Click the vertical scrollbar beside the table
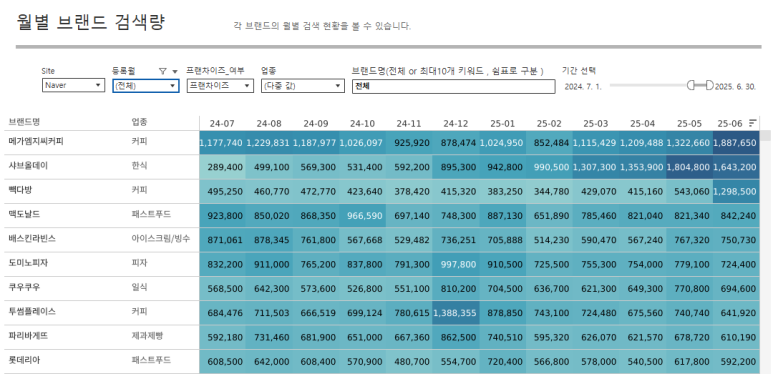The height and width of the screenshot is (374, 773). [765, 251]
